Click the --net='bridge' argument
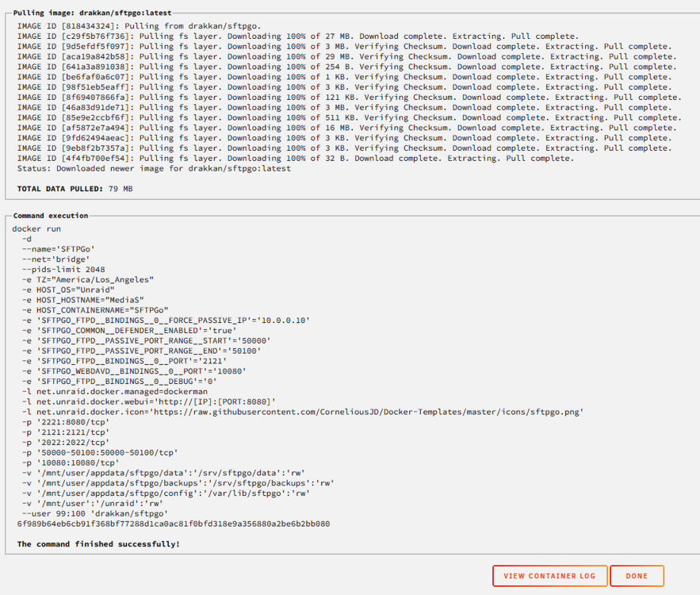Screen dimensions: 700x595 click(x=56, y=259)
